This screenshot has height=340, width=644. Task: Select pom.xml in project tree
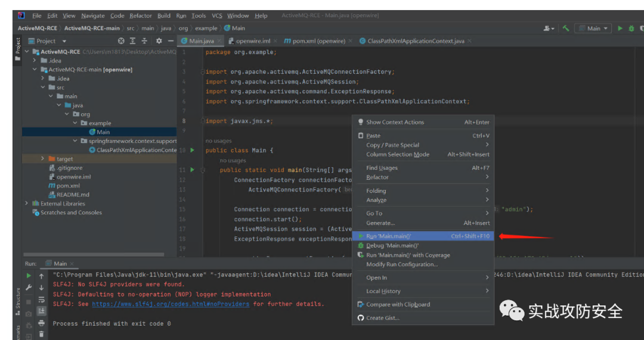[64, 186]
